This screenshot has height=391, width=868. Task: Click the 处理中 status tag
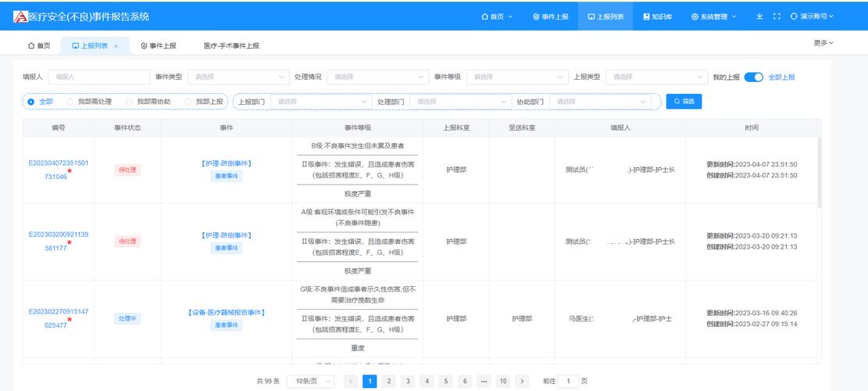[127, 318]
